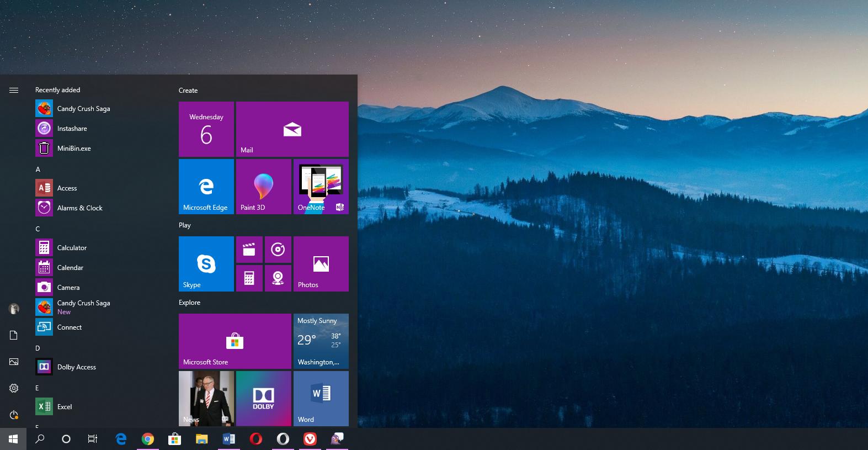Click the letter E group header
The image size is (868, 450).
[x=38, y=388]
